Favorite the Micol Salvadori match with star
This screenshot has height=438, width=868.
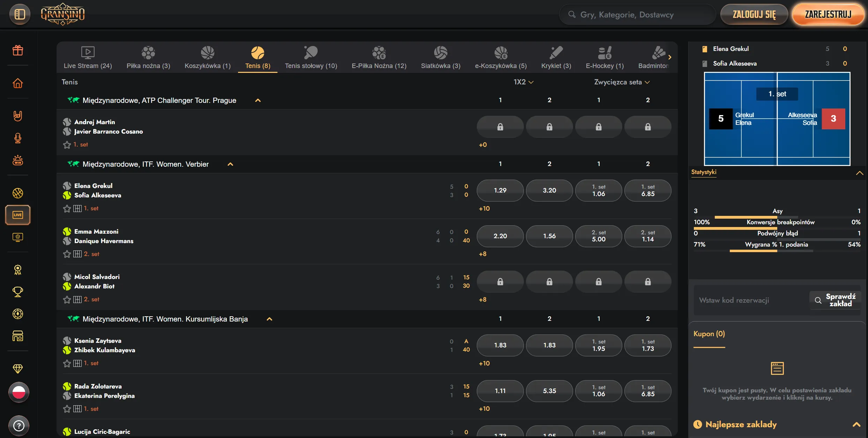tap(67, 300)
